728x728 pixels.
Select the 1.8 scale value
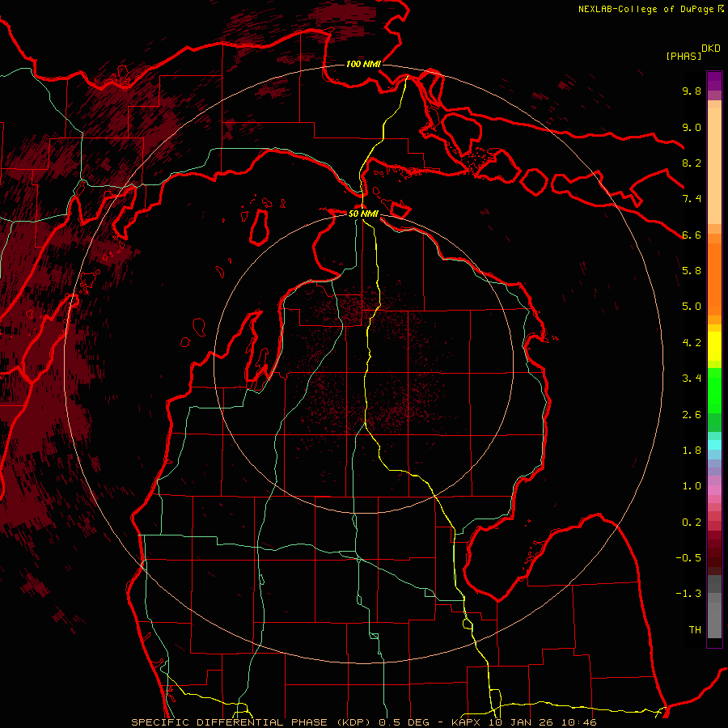(x=692, y=451)
